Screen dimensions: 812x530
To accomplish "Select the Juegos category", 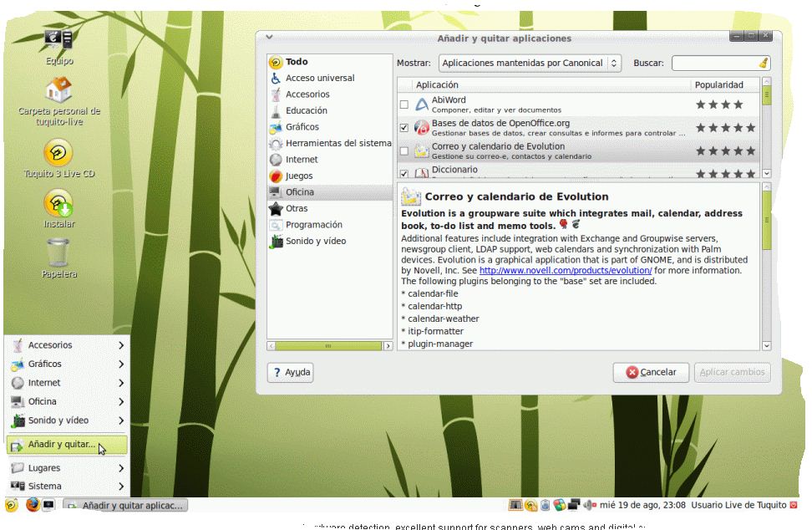I will pyautogui.click(x=329, y=176).
